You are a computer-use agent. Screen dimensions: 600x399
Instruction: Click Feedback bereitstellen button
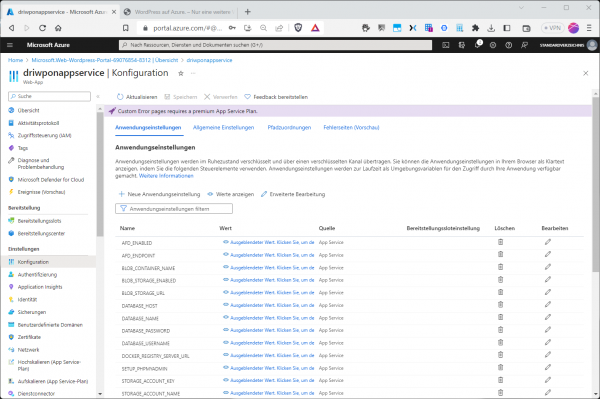click(276, 97)
